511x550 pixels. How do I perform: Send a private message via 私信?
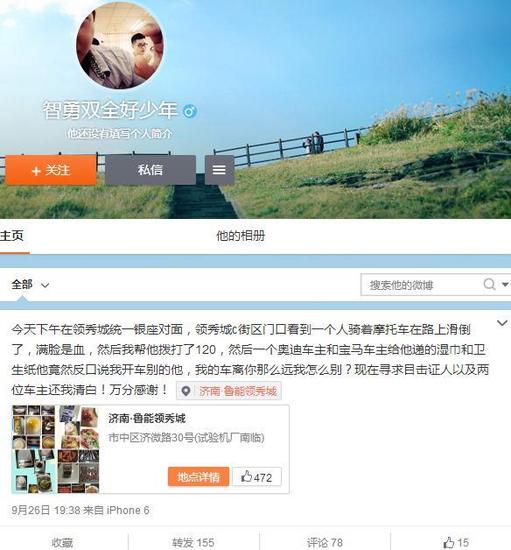(150, 170)
